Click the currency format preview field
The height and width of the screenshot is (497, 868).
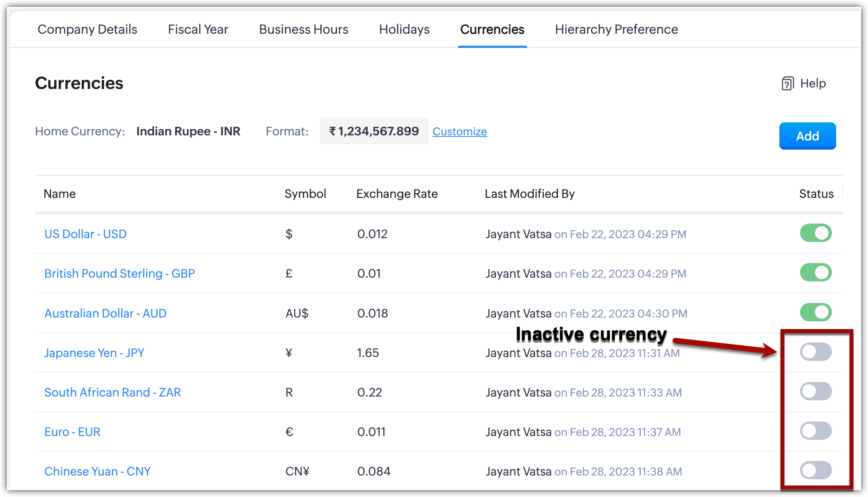click(x=374, y=132)
